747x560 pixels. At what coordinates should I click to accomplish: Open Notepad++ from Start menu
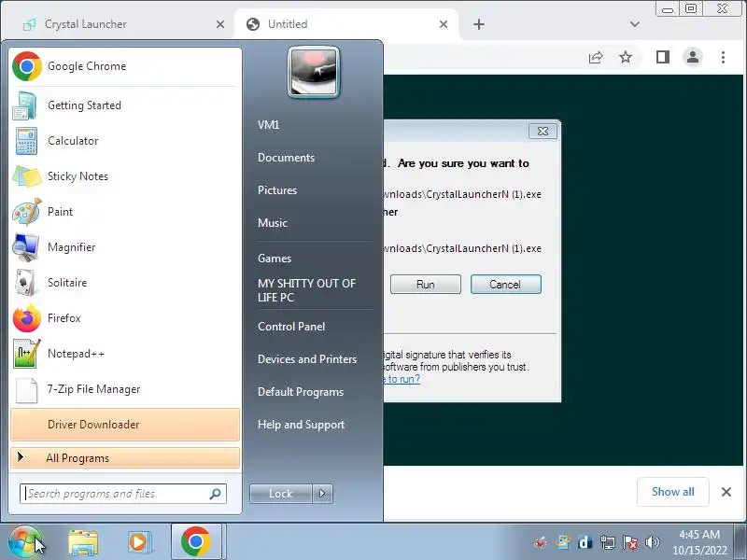pyautogui.click(x=125, y=354)
